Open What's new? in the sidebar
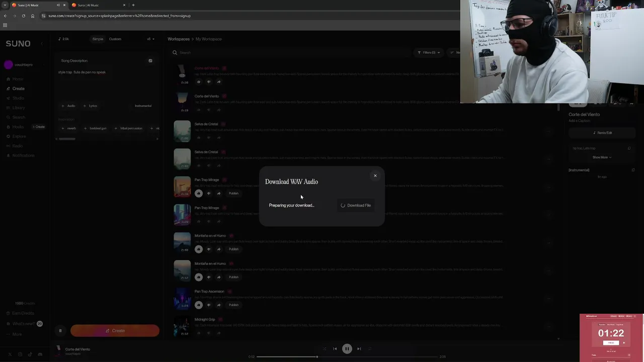 (x=24, y=324)
